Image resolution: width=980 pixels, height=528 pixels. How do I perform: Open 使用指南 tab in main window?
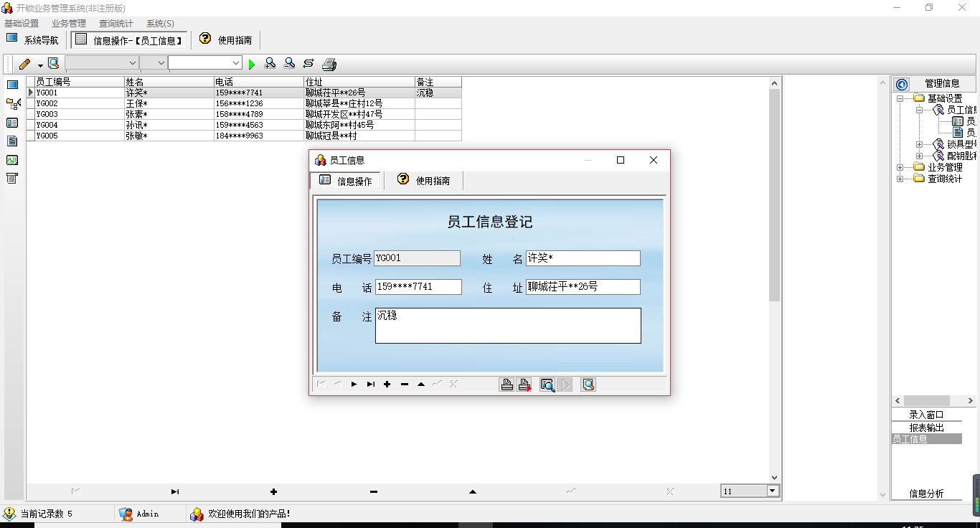[x=226, y=40]
